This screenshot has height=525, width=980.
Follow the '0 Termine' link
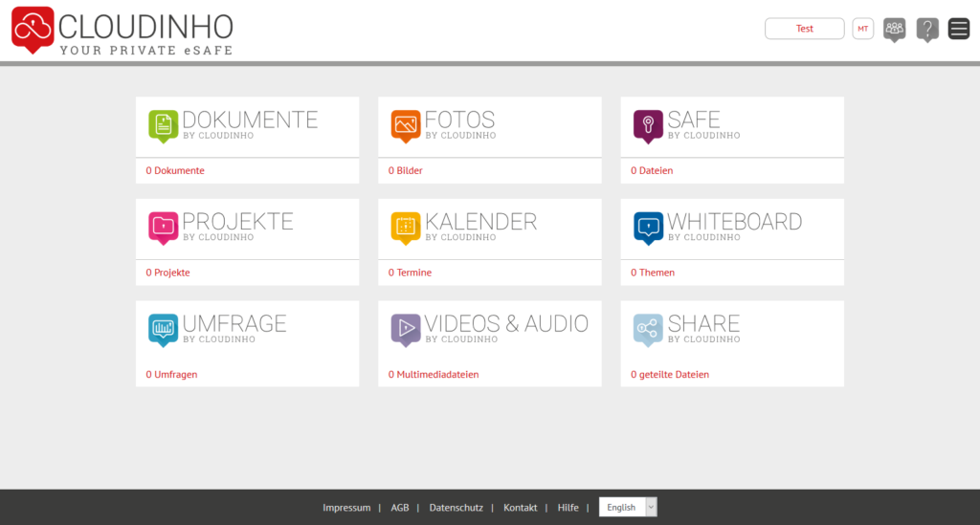410,273
